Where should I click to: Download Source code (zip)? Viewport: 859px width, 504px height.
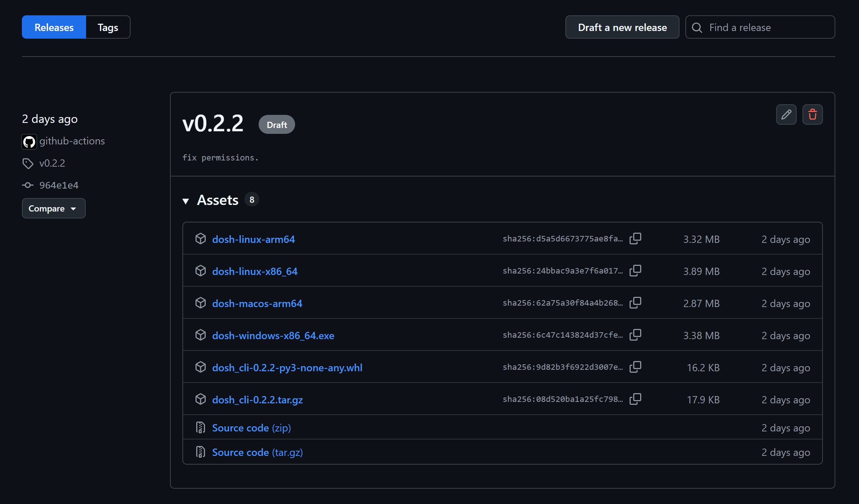coord(251,428)
